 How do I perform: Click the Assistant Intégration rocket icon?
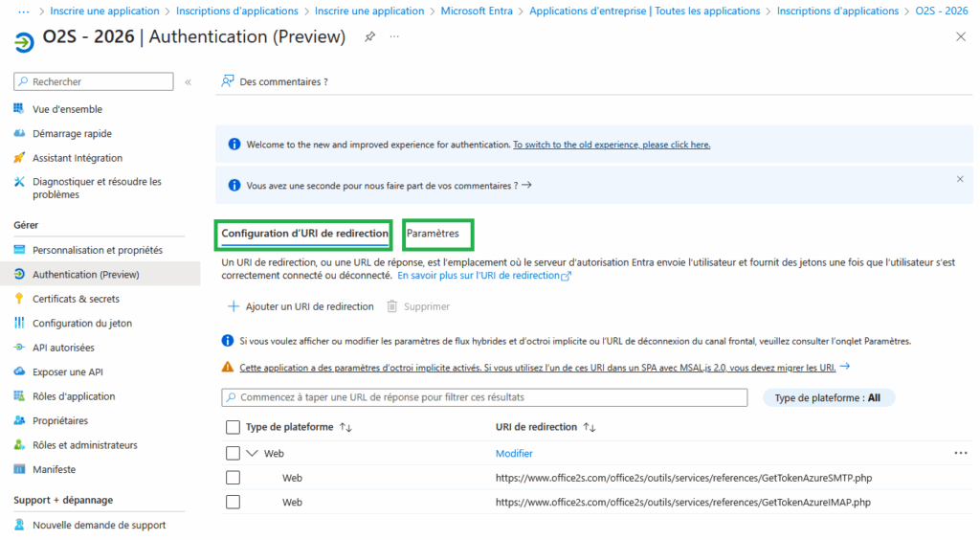pos(19,158)
